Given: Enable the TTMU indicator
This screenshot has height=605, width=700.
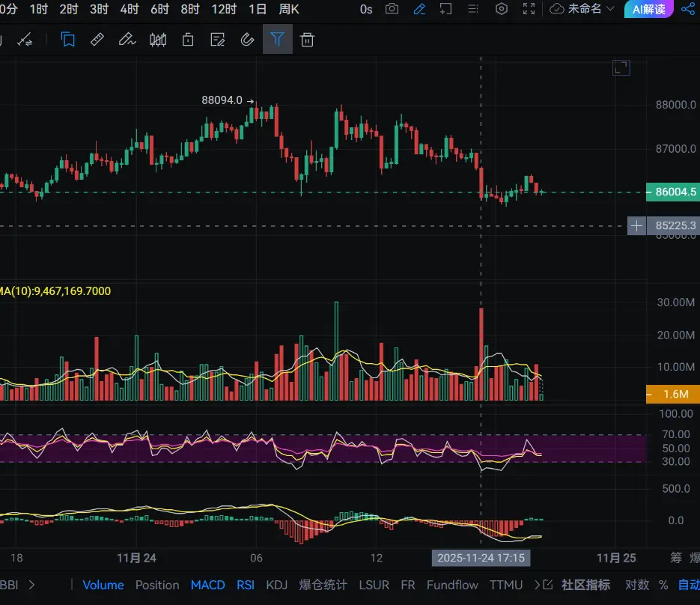Looking at the screenshot, I should tap(506, 585).
